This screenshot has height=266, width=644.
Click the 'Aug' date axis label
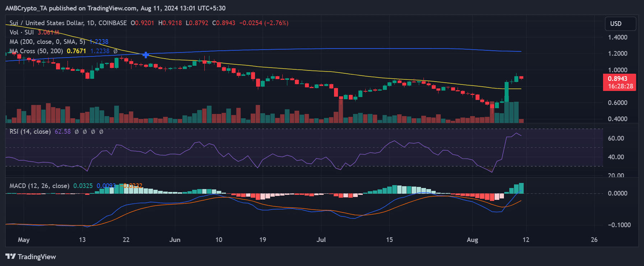[x=472, y=240]
